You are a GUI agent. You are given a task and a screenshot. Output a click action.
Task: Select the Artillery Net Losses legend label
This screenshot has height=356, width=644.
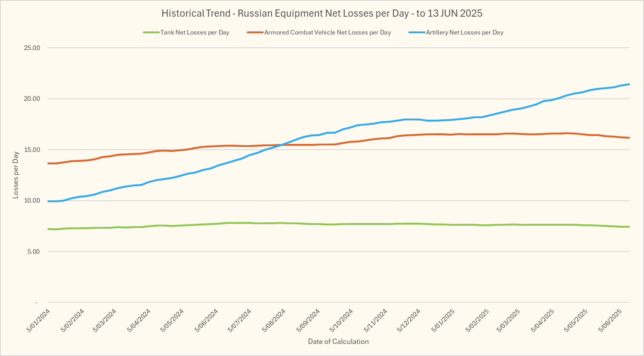pos(464,33)
